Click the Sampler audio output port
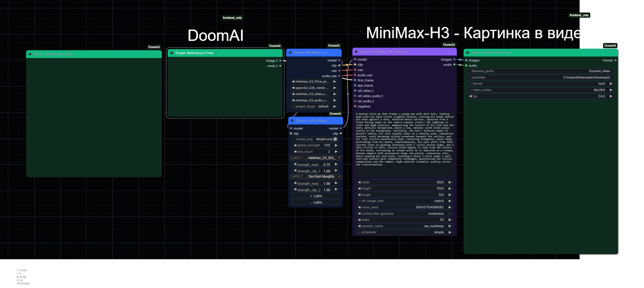The width and height of the screenshot is (644, 288). 454,65
